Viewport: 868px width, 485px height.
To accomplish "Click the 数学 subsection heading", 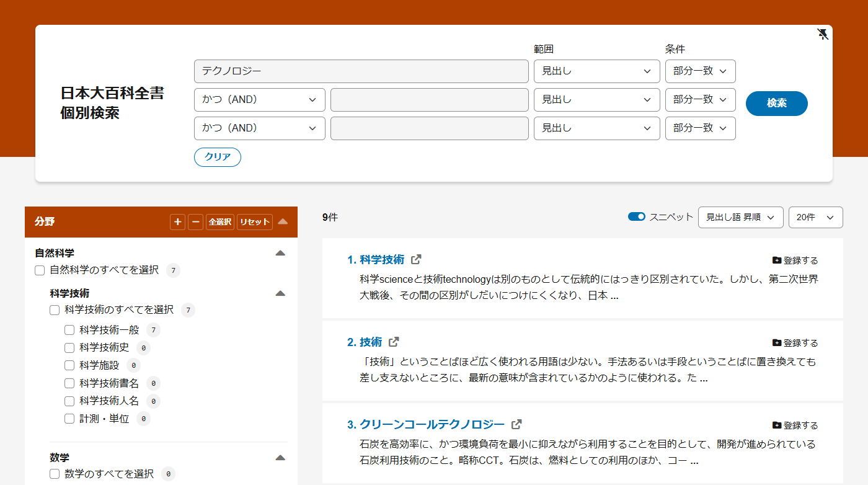I will [x=60, y=458].
